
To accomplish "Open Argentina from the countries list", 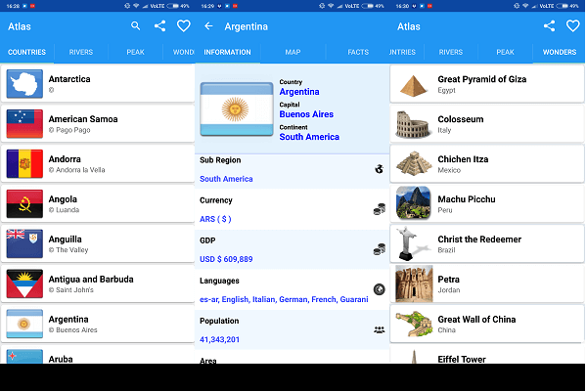I will [98, 324].
